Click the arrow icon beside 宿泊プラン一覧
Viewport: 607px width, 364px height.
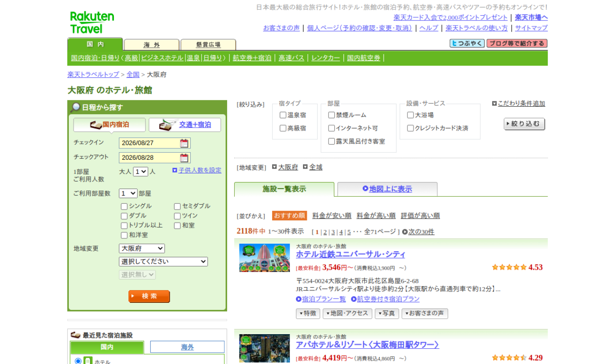point(299,299)
